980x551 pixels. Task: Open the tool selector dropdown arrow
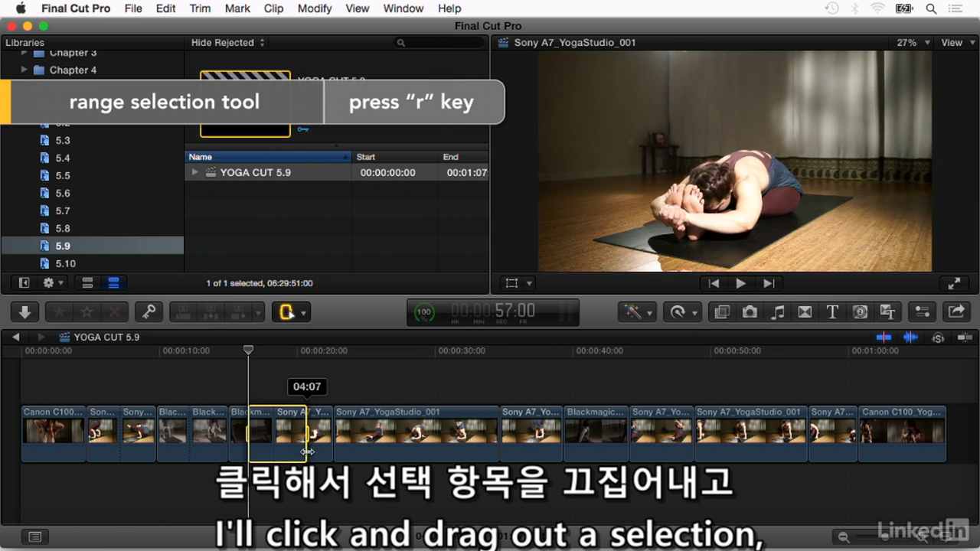(304, 313)
